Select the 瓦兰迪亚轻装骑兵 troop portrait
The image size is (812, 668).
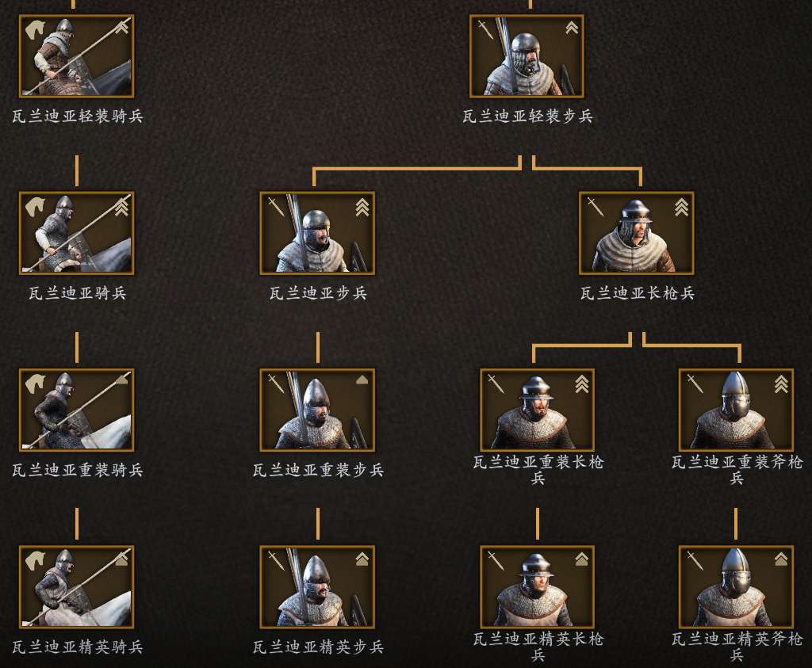[77, 56]
